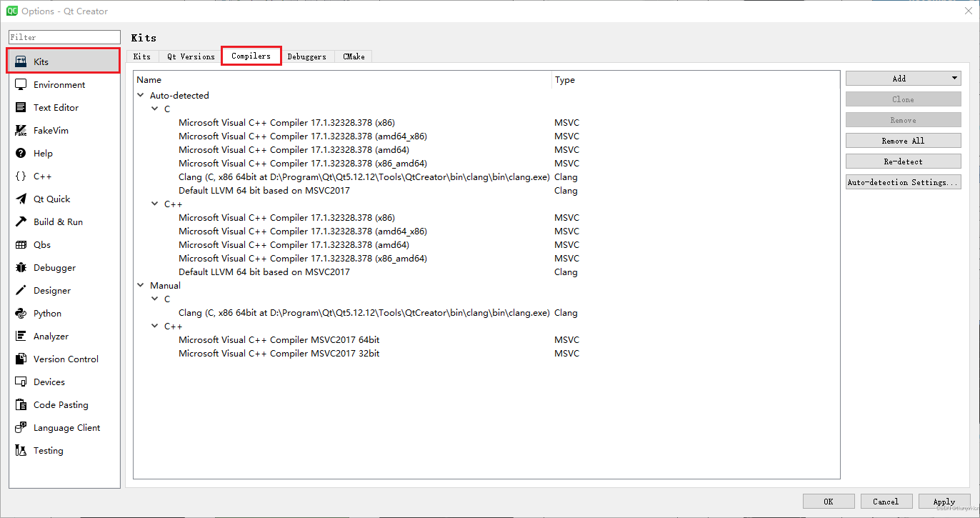Viewport: 980px width, 518px height.
Task: Click the Re-detect button
Action: pyautogui.click(x=904, y=161)
